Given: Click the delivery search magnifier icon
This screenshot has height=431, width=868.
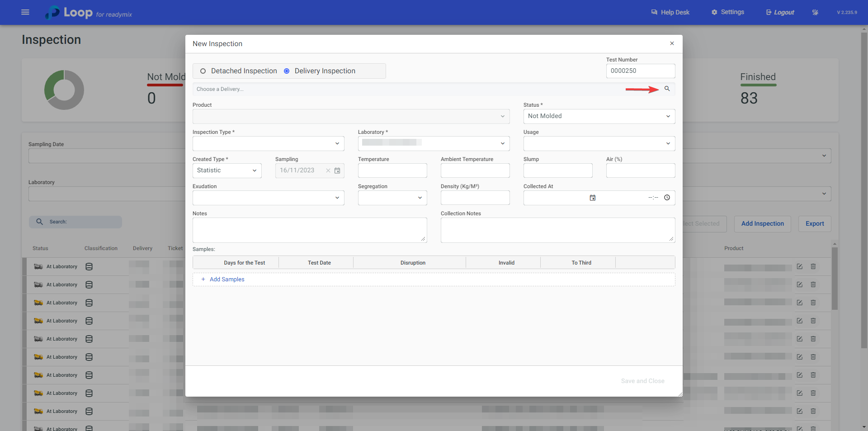Looking at the screenshot, I should coord(667,89).
